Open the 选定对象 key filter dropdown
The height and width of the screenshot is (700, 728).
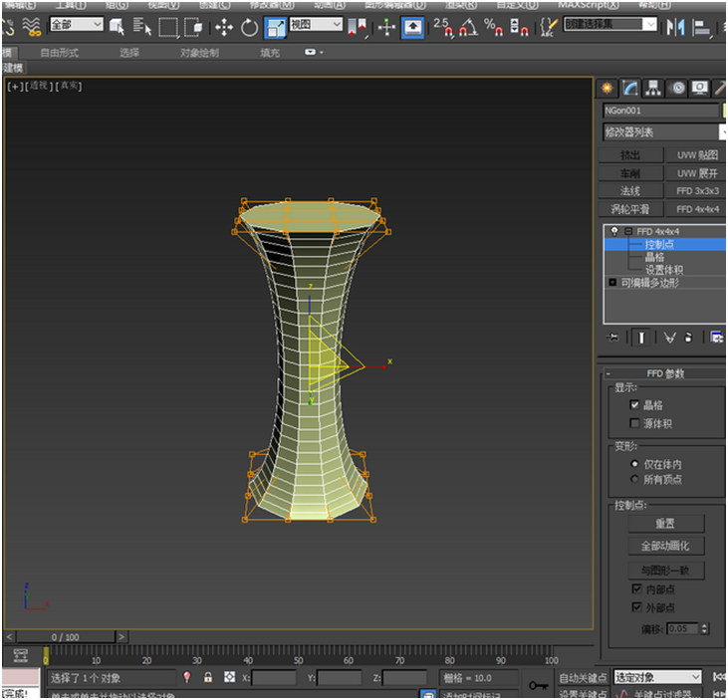(x=657, y=677)
